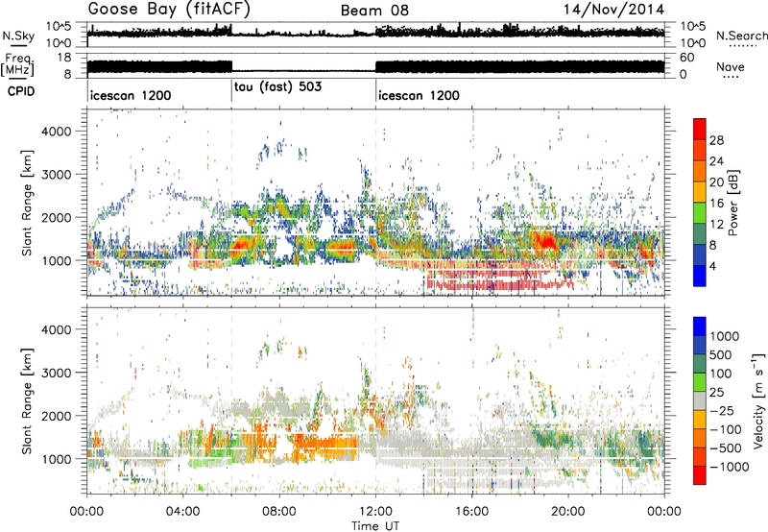Click the 'CPID' label

click(x=21, y=91)
